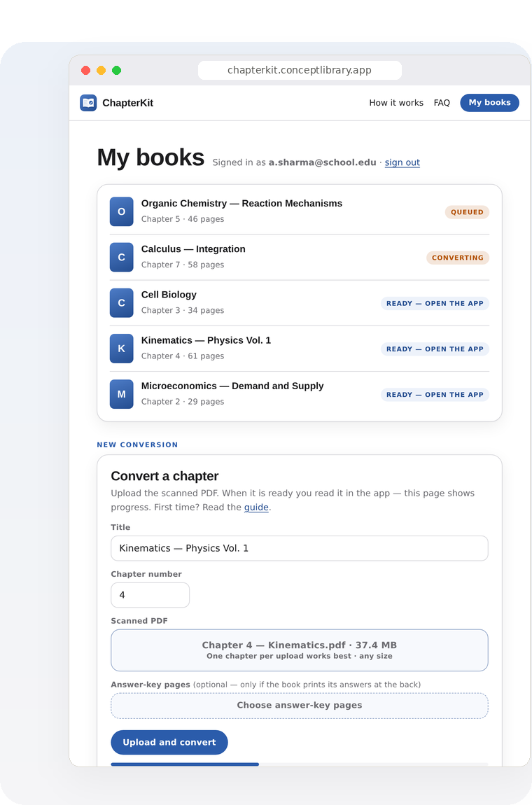Click the Microeconomics 'M' book icon

click(x=122, y=394)
